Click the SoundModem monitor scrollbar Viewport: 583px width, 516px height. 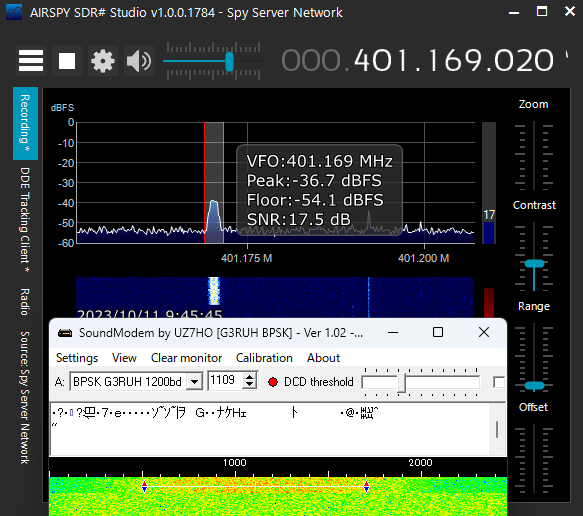(497, 429)
